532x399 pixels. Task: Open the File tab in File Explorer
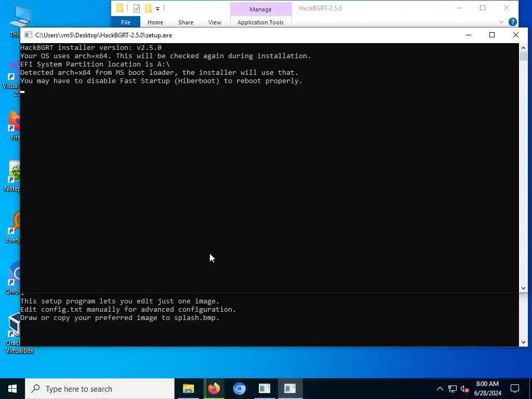click(x=126, y=22)
